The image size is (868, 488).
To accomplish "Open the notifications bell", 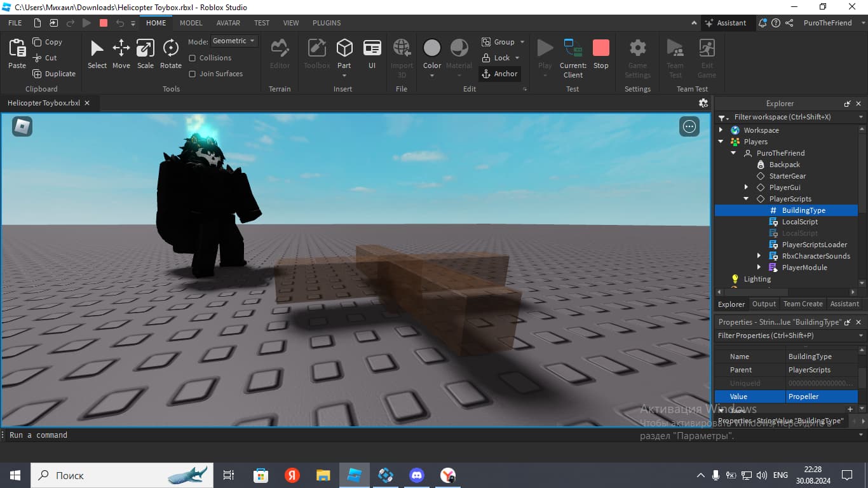I will coord(762,23).
